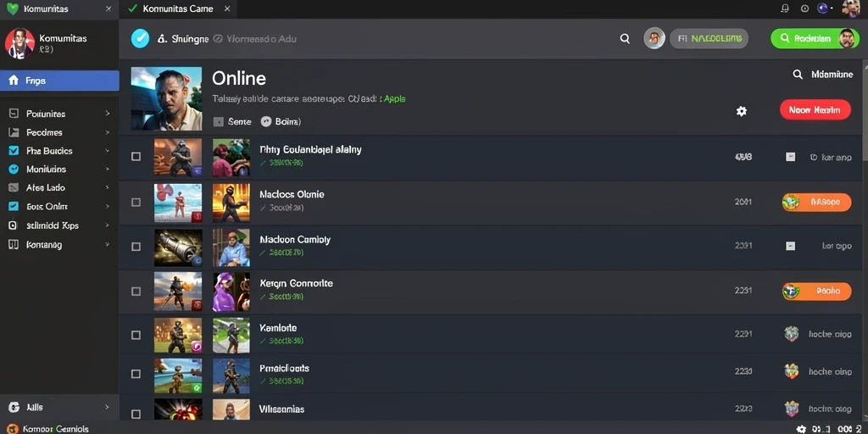Toggle the Eots Onlirt checkbox in sidebar
The image size is (868, 434).
pyautogui.click(x=14, y=207)
